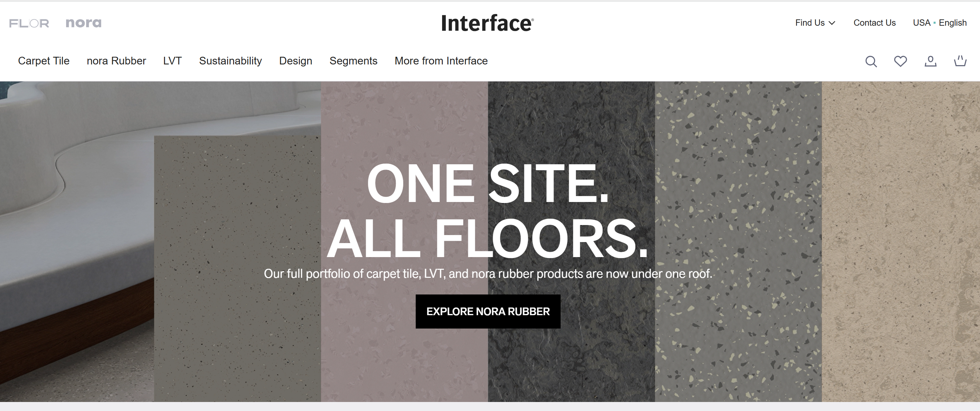Click the Contact Us link

point(874,23)
